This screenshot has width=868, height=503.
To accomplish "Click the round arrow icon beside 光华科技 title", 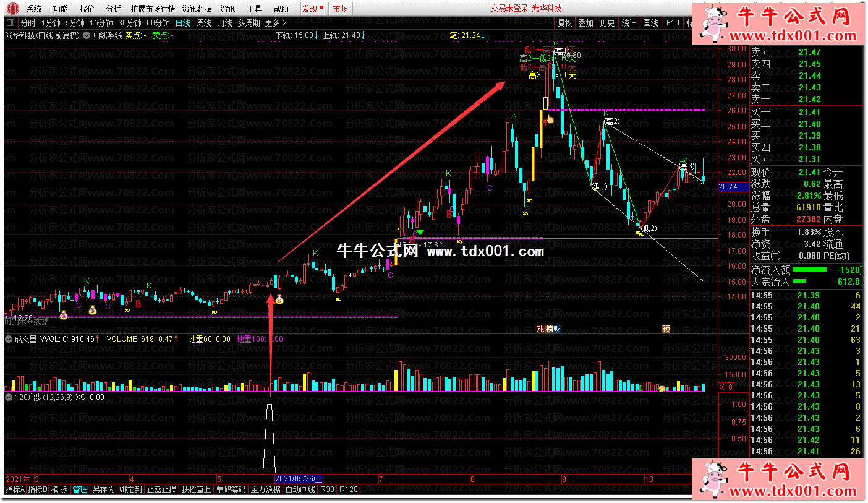I will [86, 35].
